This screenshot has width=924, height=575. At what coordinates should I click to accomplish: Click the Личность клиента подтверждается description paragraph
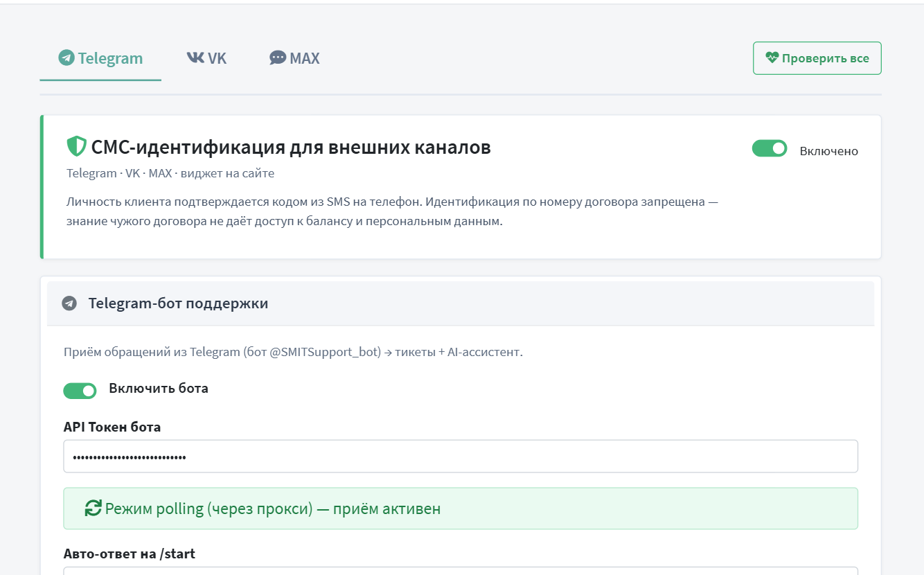(393, 212)
